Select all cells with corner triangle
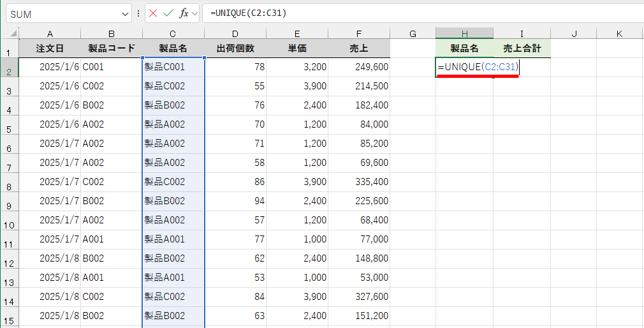The height and width of the screenshot is (328, 644). click(13, 33)
